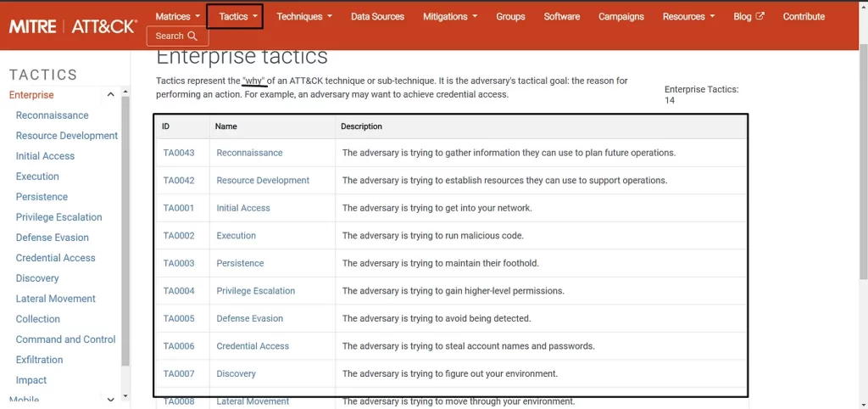Select Command and Control in sidebar
The width and height of the screenshot is (868, 409).
[x=65, y=339]
